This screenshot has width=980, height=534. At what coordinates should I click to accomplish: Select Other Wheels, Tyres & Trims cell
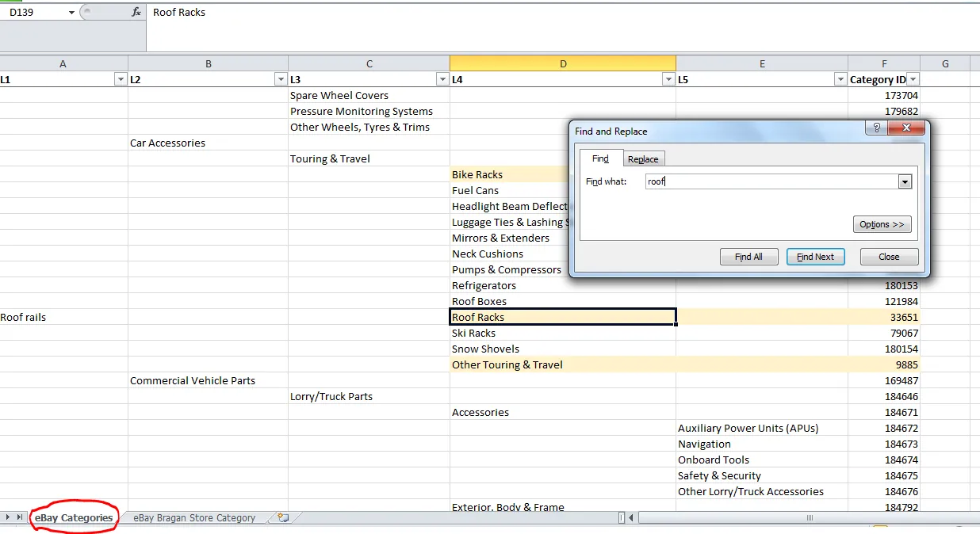(369, 127)
